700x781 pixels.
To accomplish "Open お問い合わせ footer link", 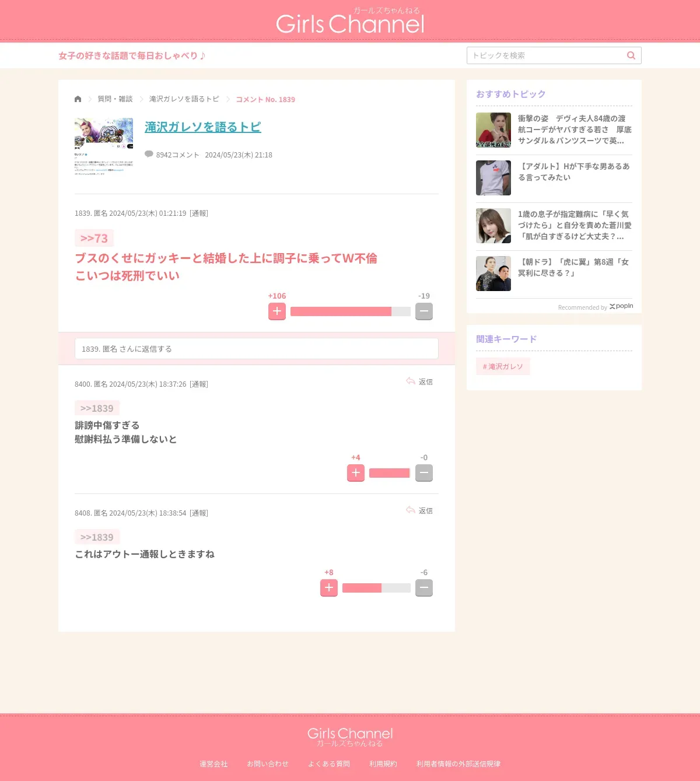I will (268, 764).
